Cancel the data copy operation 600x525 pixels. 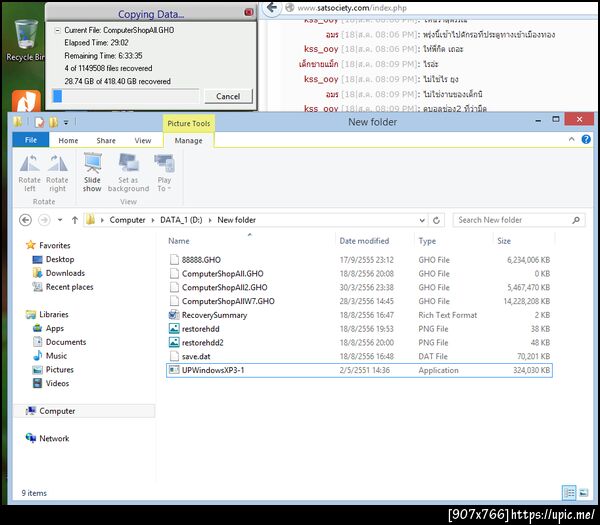click(228, 96)
